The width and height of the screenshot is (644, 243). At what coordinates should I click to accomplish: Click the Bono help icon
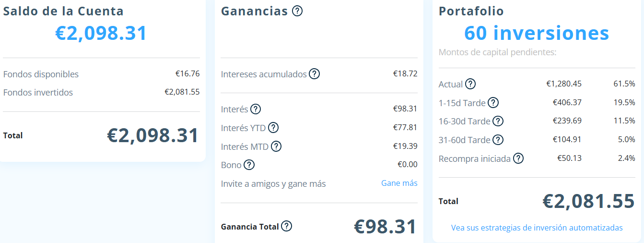249,165
